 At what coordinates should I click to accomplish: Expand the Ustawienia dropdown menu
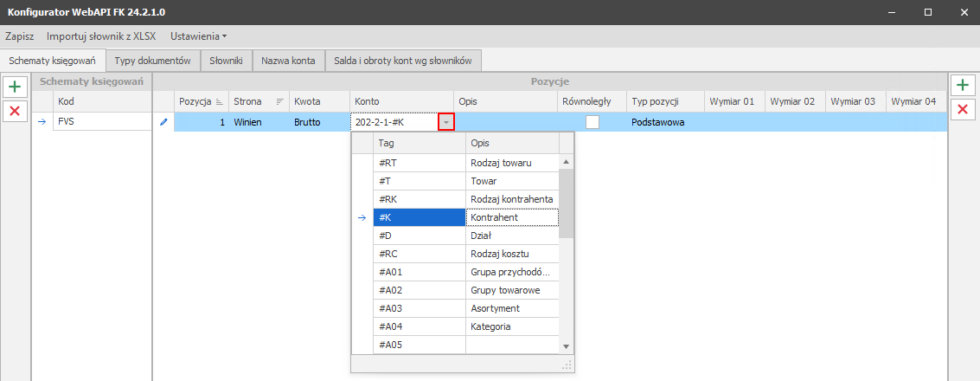pos(199,36)
